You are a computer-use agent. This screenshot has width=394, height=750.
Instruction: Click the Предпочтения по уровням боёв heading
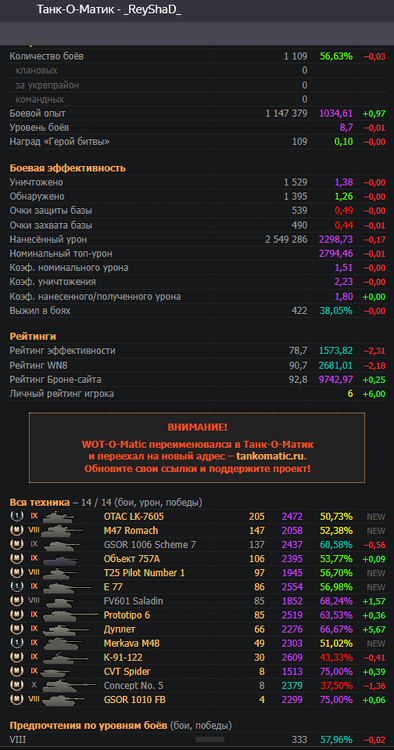88,726
